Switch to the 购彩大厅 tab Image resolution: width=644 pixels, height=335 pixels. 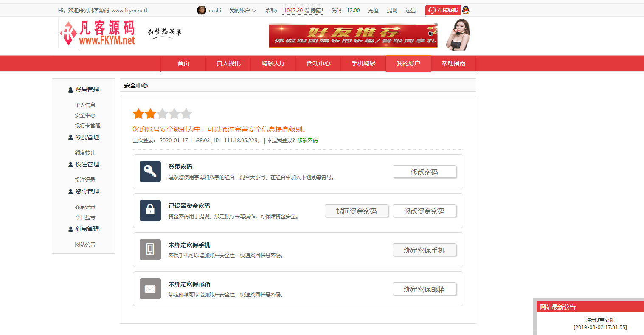pos(273,63)
